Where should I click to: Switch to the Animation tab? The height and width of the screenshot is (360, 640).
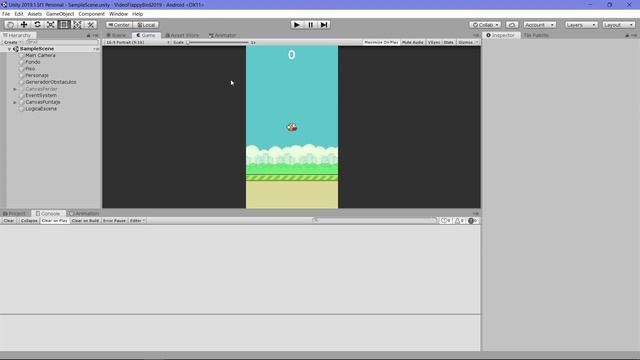[x=84, y=213]
